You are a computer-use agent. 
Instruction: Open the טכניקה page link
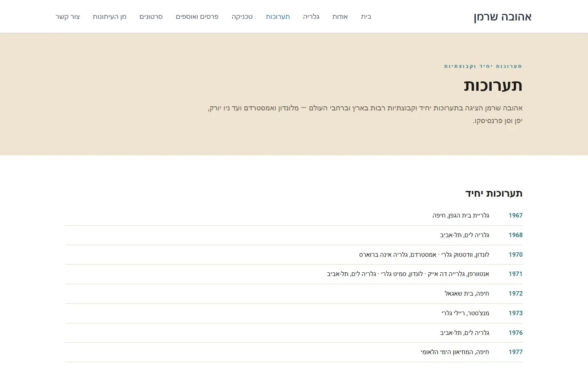click(242, 17)
